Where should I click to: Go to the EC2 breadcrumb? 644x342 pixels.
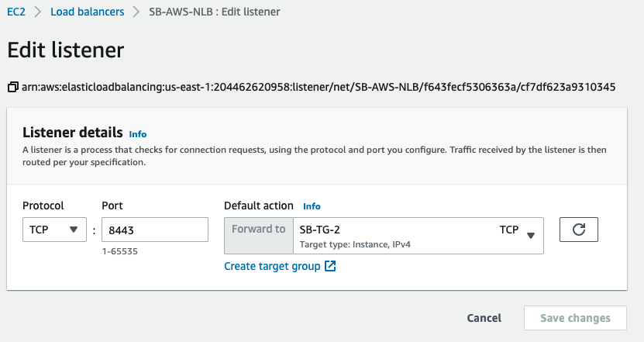(x=17, y=12)
